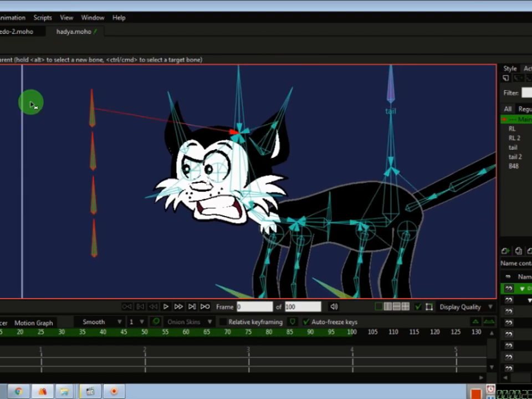The height and width of the screenshot is (399, 532).
Task: Click the total frames field showing 100
Action: pos(303,306)
